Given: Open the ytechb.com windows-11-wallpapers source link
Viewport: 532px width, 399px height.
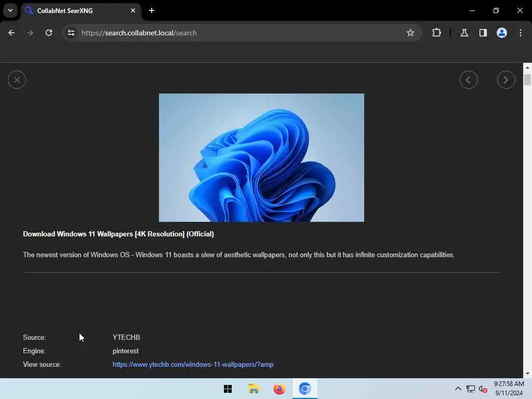Looking at the screenshot, I should 193,364.
